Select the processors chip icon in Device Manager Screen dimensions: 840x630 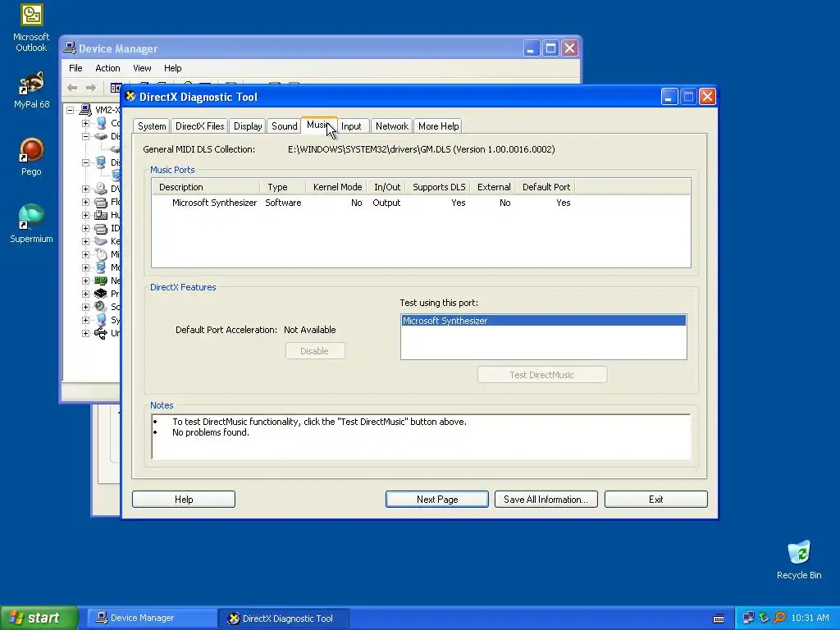tap(101, 294)
